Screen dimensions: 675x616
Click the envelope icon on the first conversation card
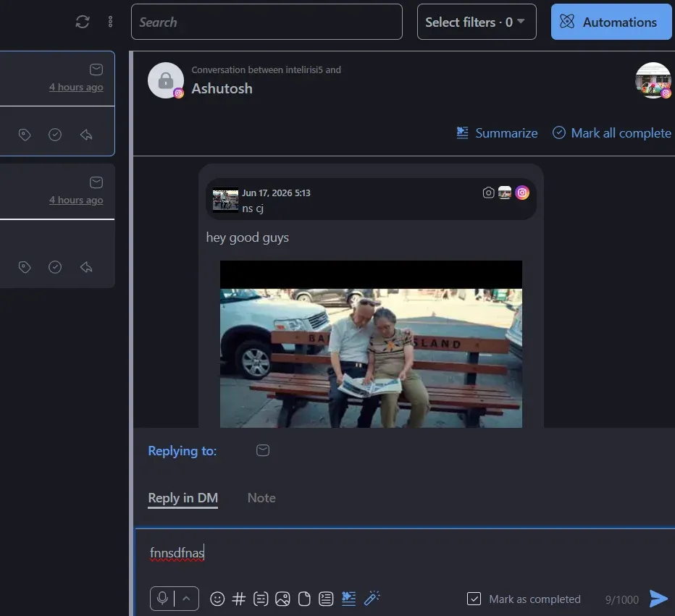coord(96,69)
